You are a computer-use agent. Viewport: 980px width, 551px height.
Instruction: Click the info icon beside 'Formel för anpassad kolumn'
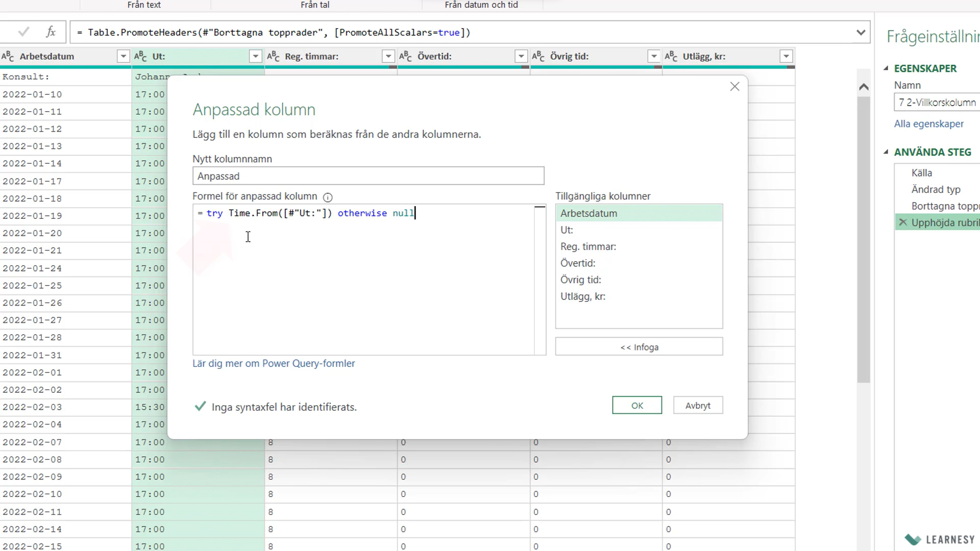328,197
